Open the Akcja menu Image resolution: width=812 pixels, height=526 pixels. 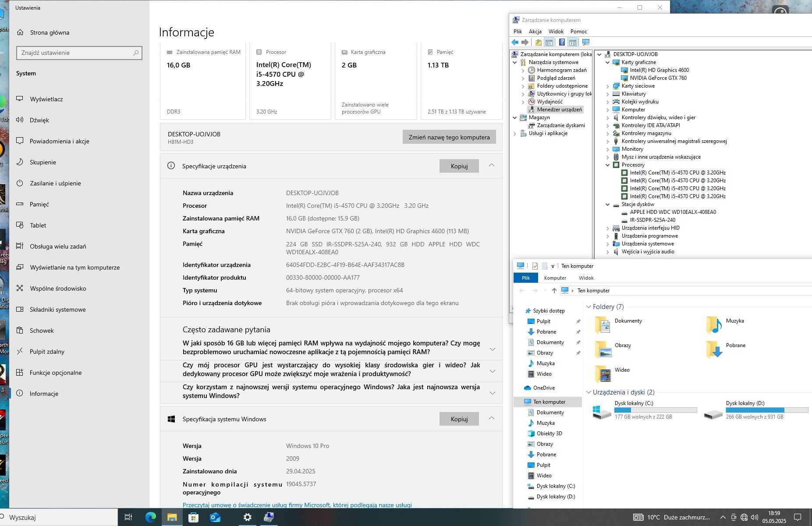(x=535, y=32)
